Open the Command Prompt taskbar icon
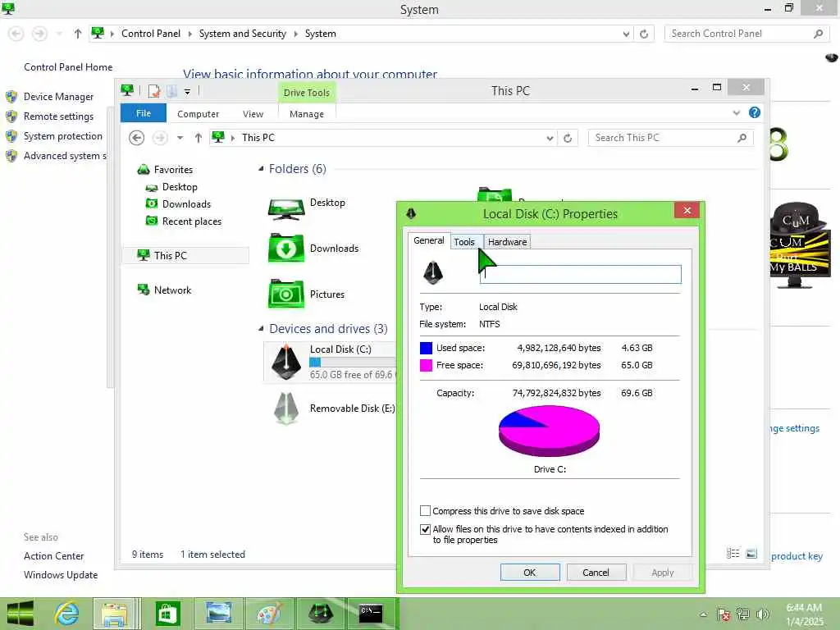This screenshot has height=630, width=840. [x=371, y=614]
